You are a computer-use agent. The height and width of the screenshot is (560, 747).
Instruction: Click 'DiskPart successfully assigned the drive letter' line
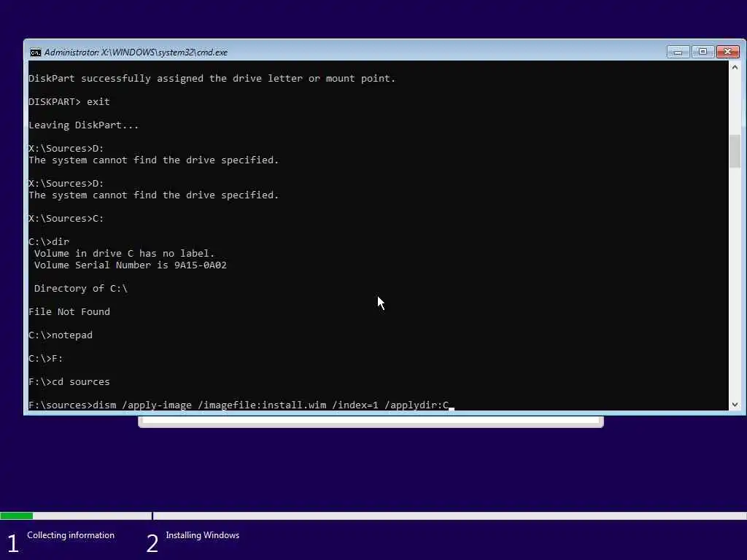212,79
